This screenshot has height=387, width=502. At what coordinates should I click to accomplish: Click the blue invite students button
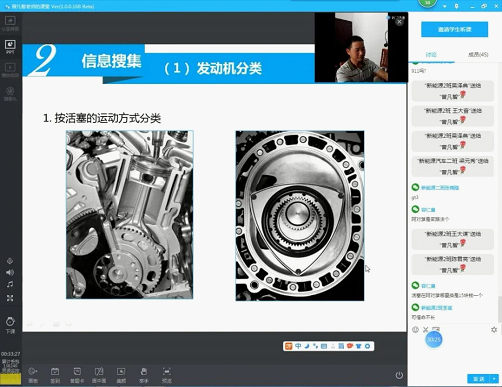pos(455,29)
